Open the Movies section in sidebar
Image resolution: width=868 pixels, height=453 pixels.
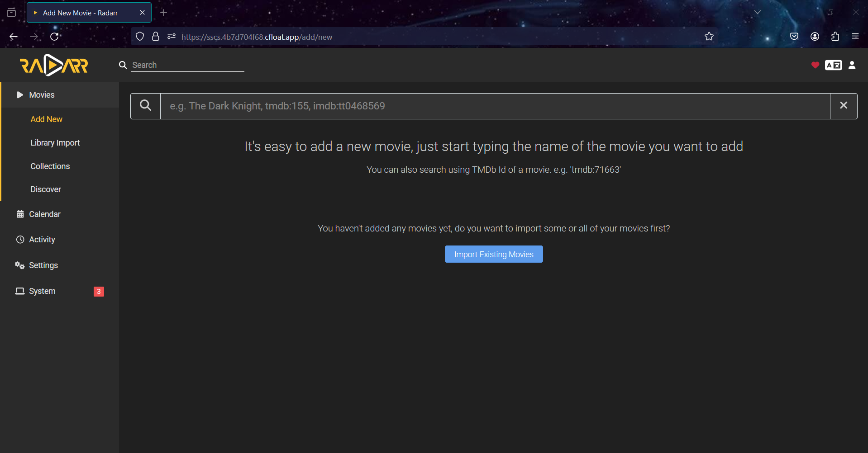(x=60, y=95)
